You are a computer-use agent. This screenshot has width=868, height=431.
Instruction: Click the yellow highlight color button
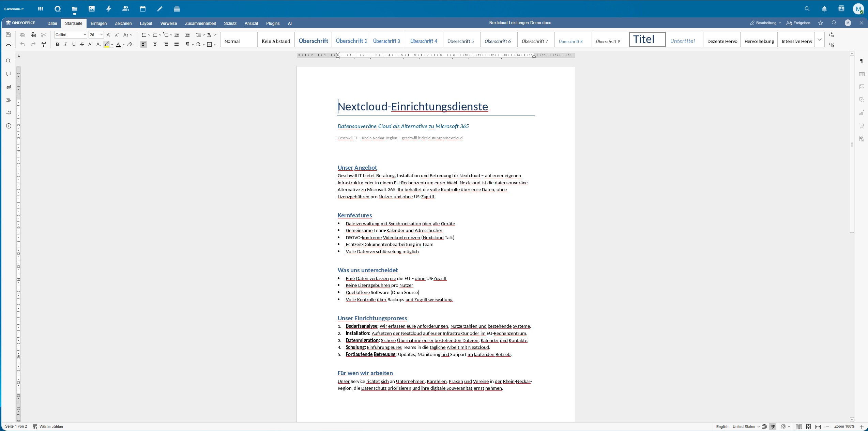[107, 44]
